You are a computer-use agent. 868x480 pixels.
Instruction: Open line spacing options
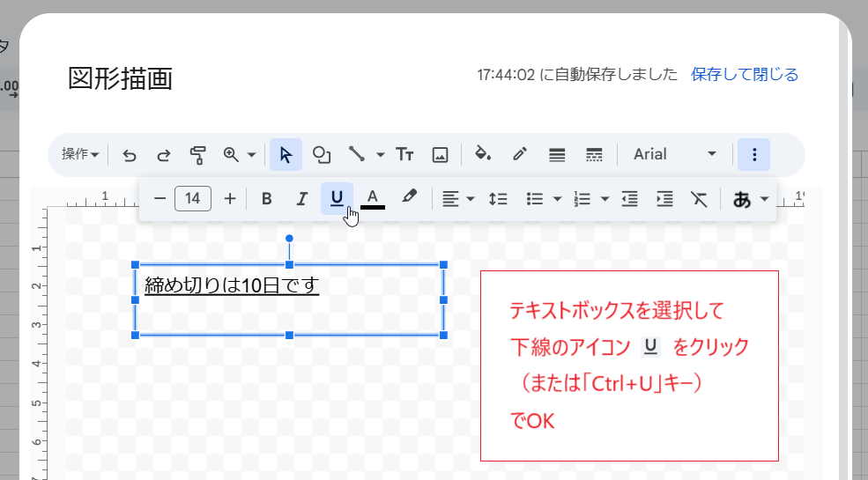tap(498, 199)
